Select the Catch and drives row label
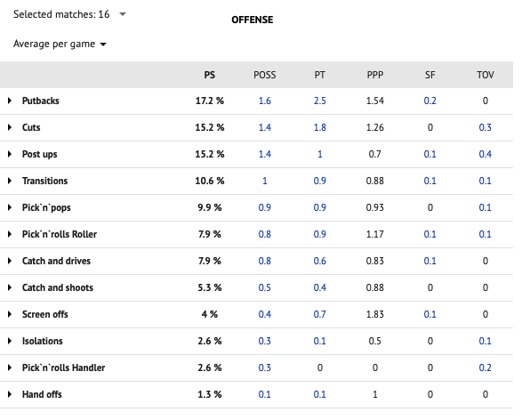 [56, 261]
